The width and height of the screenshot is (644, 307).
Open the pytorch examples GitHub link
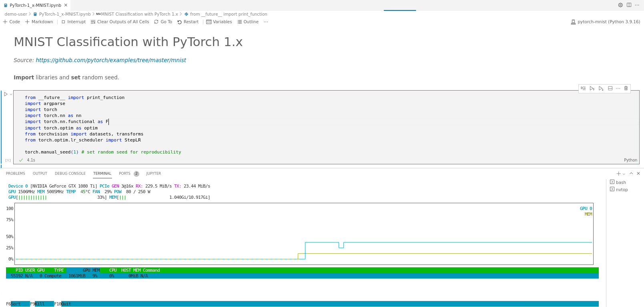click(x=111, y=60)
